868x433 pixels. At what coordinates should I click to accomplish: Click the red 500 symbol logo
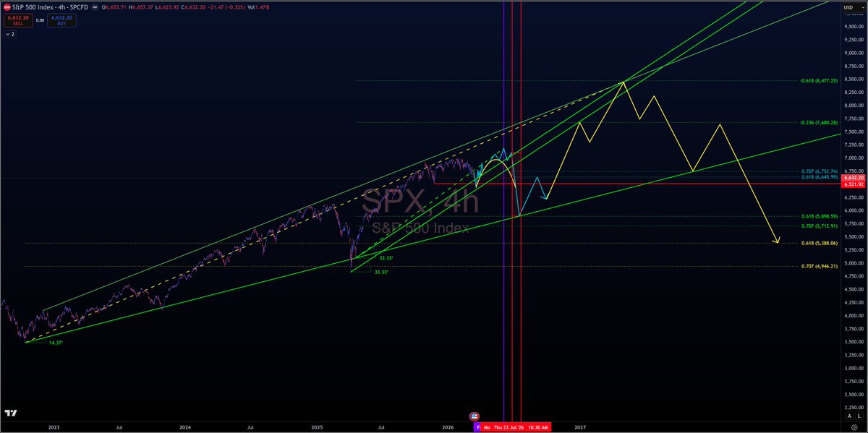[x=8, y=7]
